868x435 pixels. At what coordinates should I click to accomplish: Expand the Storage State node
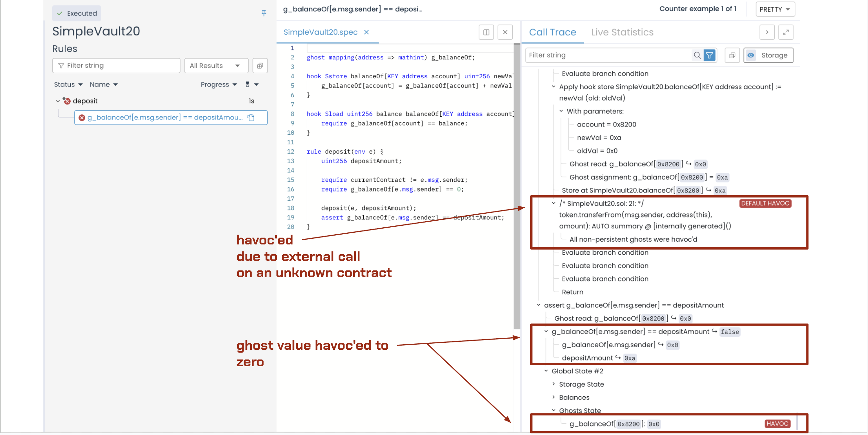pyautogui.click(x=554, y=384)
